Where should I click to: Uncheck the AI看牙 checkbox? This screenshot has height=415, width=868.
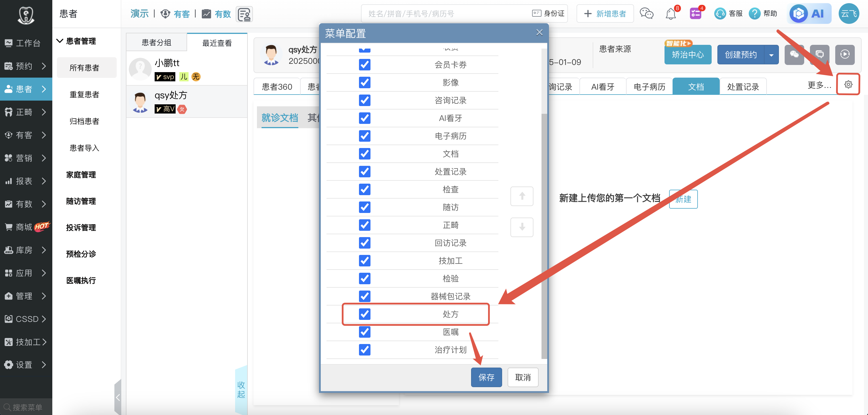click(x=364, y=118)
